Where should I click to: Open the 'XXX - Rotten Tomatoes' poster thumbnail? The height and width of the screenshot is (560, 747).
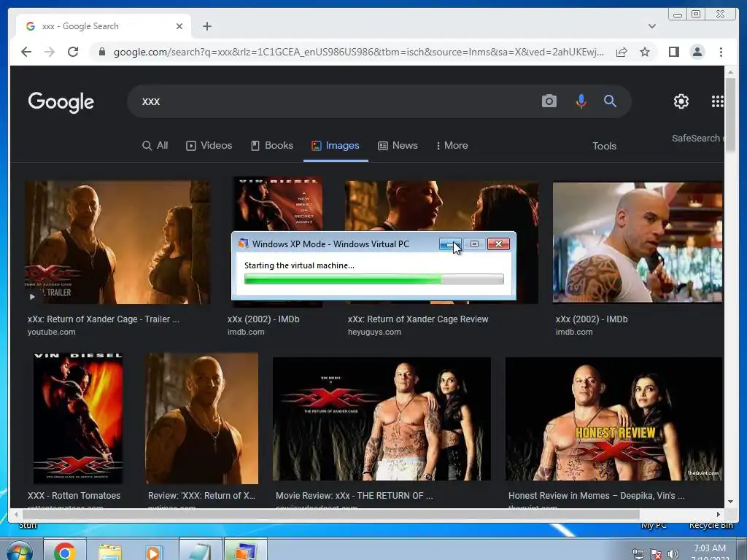78,418
